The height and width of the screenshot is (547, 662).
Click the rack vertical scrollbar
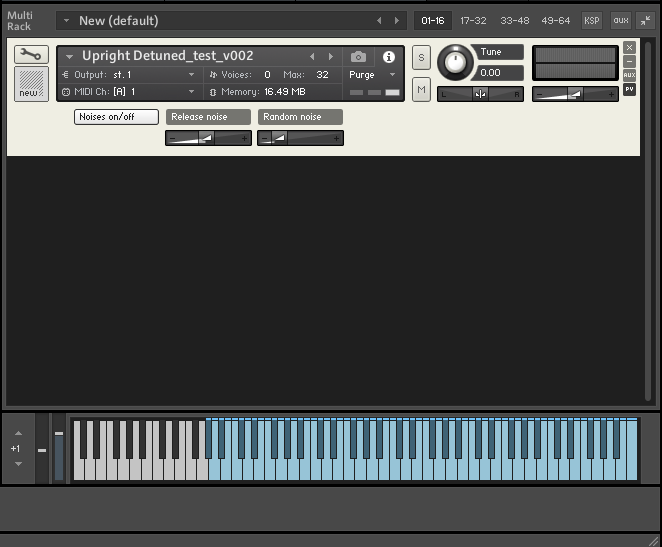(648, 221)
